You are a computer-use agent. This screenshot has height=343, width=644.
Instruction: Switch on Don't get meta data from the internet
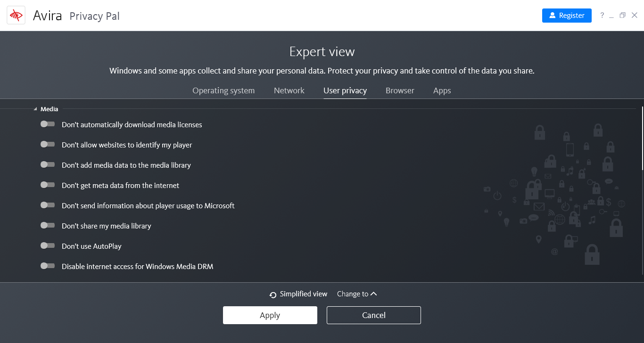[48, 185]
